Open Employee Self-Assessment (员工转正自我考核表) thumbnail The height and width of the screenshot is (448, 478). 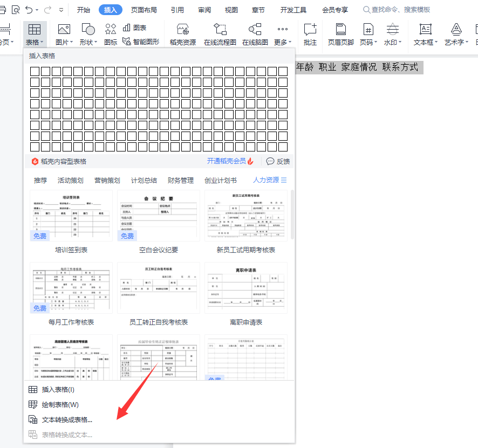point(159,288)
